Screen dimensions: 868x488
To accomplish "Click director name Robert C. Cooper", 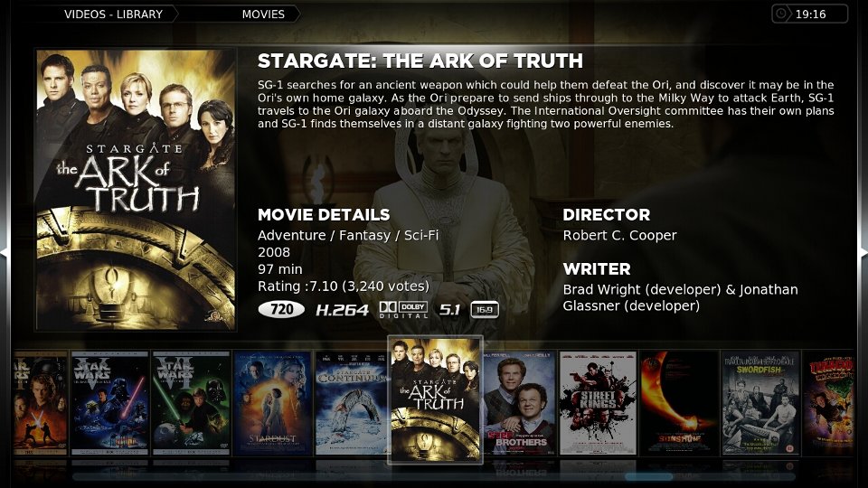I will (x=619, y=235).
